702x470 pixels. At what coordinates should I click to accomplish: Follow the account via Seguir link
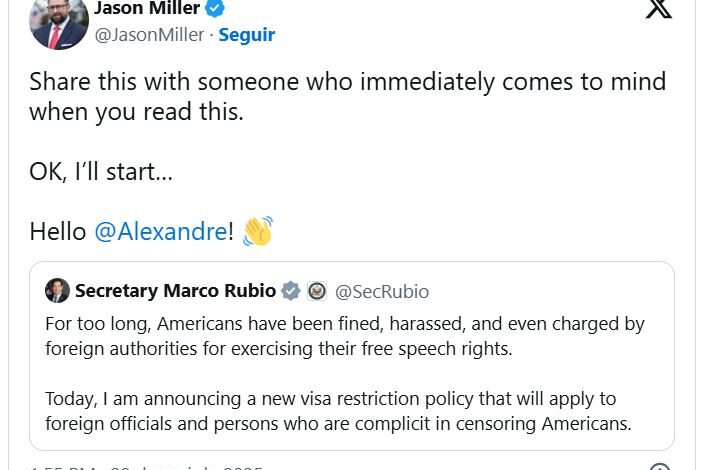point(247,35)
